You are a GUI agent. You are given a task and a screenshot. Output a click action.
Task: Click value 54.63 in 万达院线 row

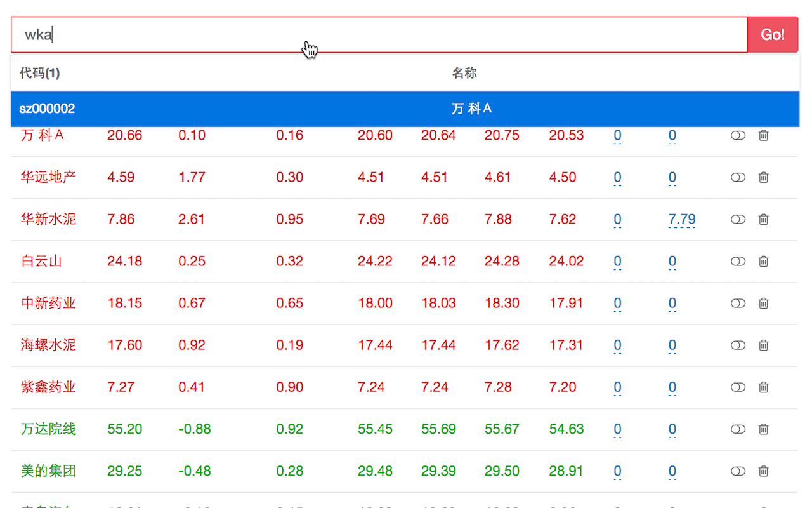(x=566, y=429)
